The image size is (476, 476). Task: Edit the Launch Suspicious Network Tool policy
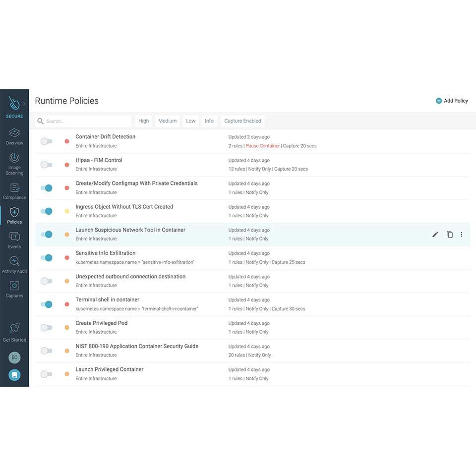[x=435, y=234]
